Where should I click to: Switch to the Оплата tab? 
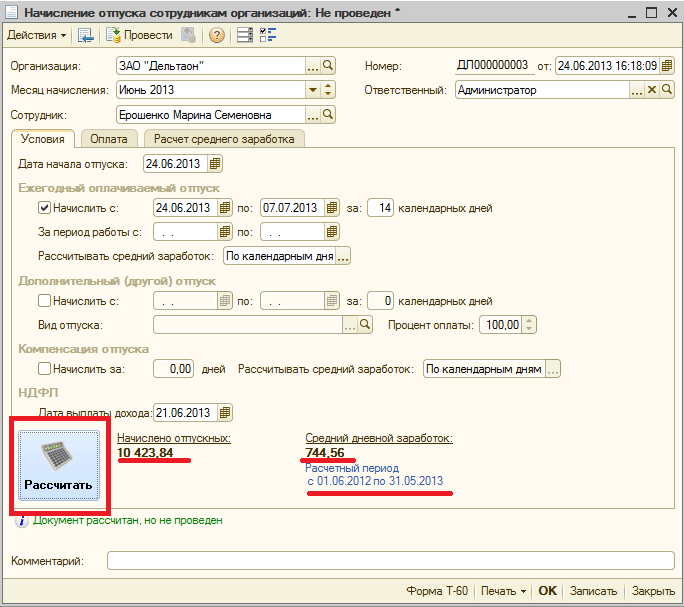109,139
